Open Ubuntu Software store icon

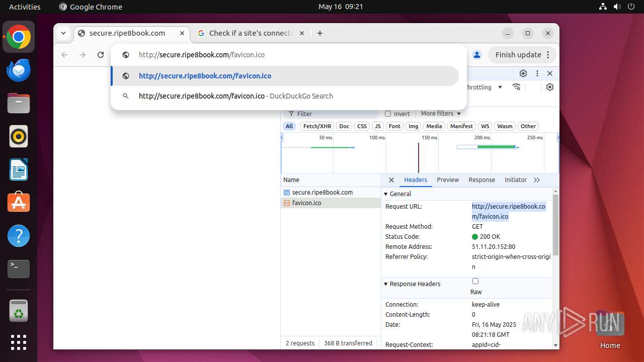19,203
